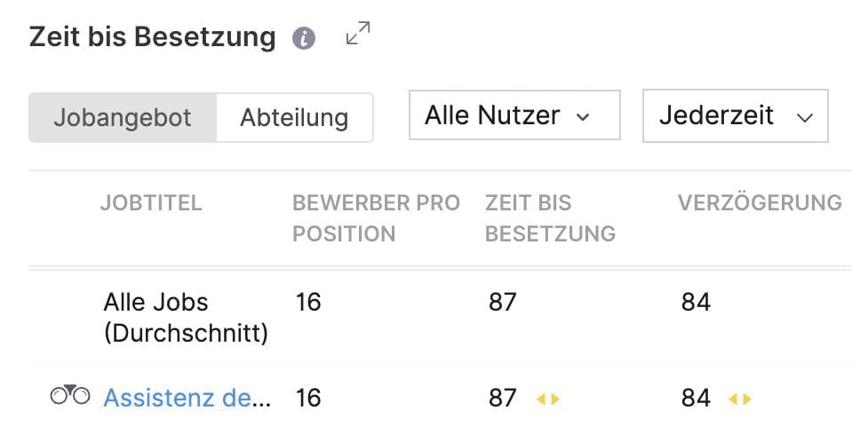Click the chevron in the Jederzeit box
868x442 pixels.
pos(804,118)
